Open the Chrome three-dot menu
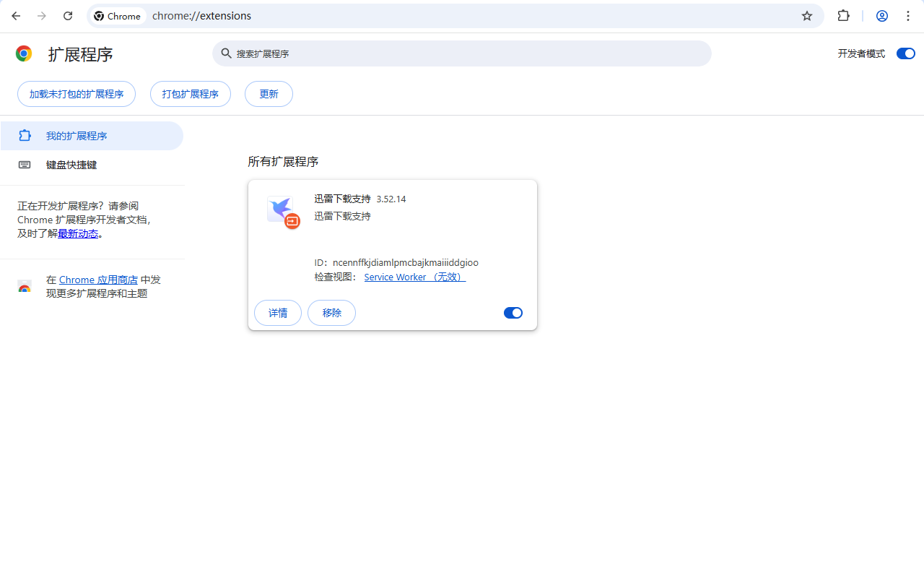This screenshot has height=578, width=924. (908, 16)
